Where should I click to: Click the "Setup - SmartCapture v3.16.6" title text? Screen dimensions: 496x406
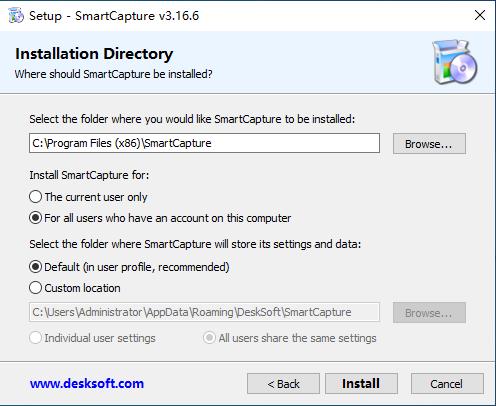coord(114,16)
